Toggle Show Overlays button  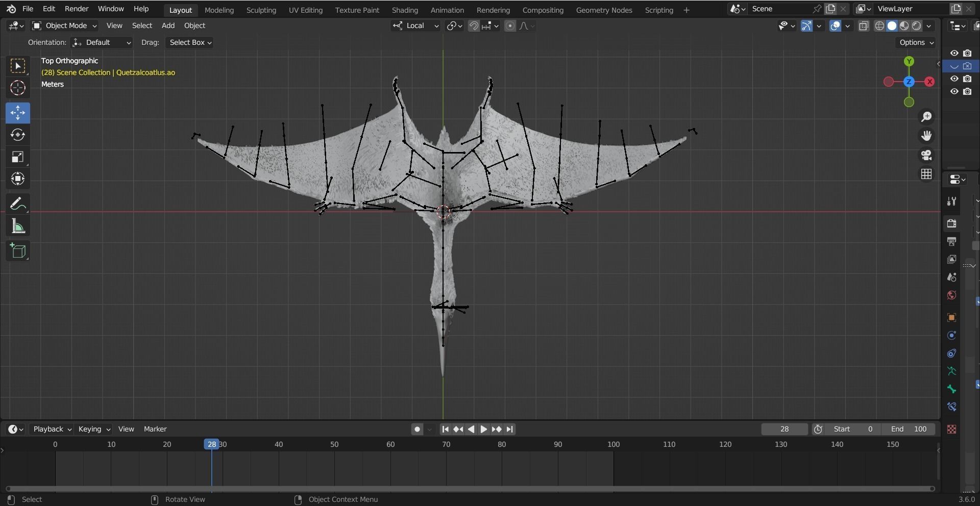pos(835,26)
